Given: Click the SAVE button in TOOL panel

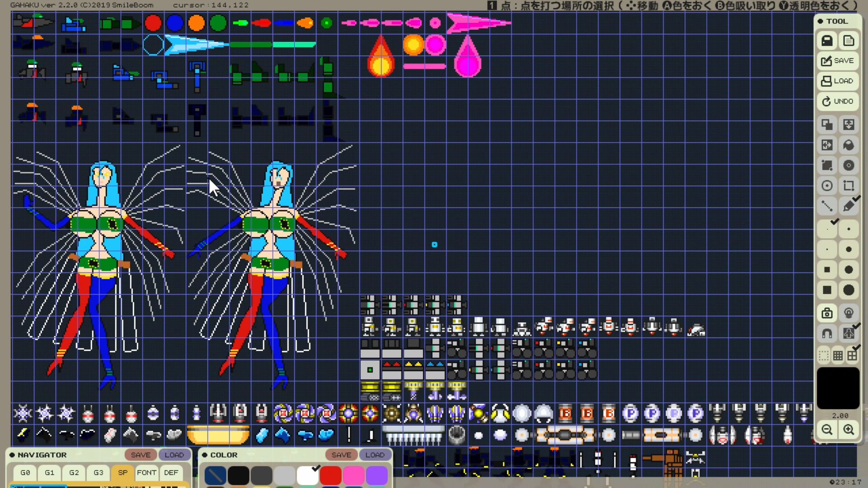Looking at the screenshot, I should point(838,61).
